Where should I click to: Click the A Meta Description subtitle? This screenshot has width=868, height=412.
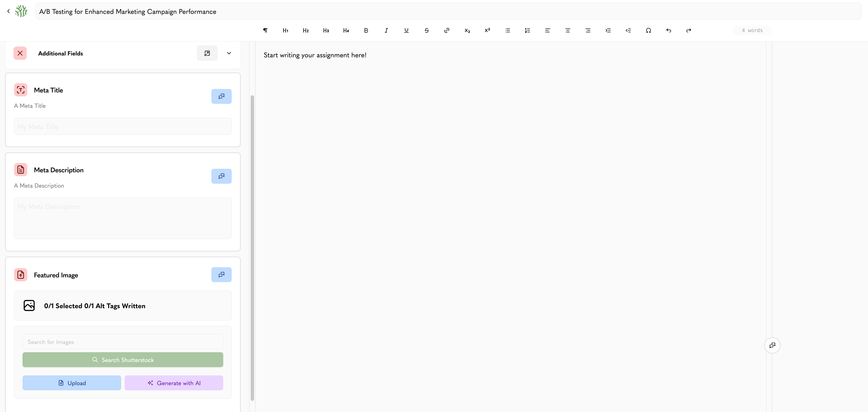[x=39, y=186]
